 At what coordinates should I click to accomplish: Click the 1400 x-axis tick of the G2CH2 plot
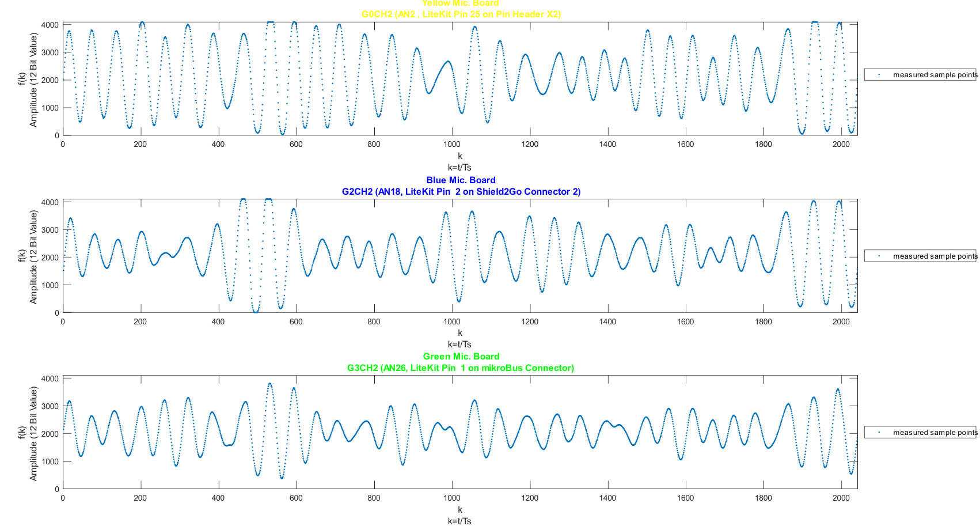[x=607, y=321]
